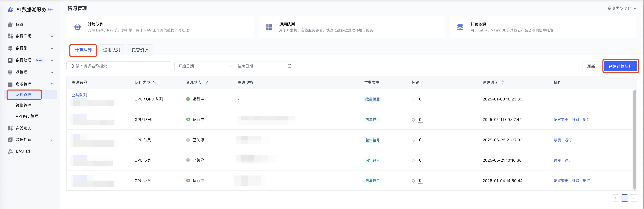
Task: Switch to 托管资源 tab
Action: click(140, 50)
